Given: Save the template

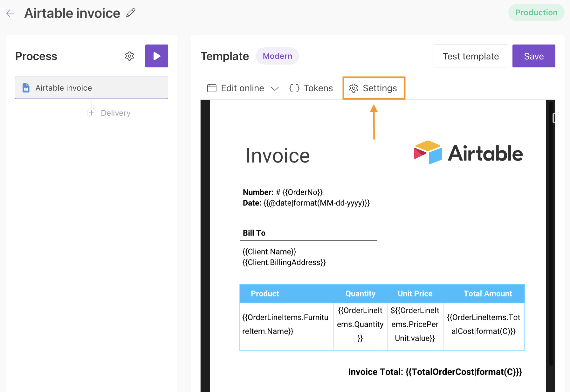Looking at the screenshot, I should pos(533,56).
